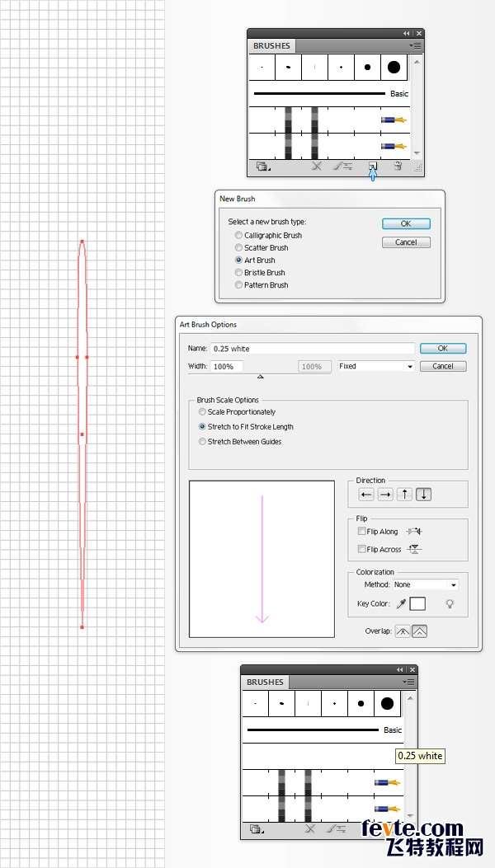Click the Name field containing 0.25 white
The height and width of the screenshot is (868, 495).
(313, 349)
